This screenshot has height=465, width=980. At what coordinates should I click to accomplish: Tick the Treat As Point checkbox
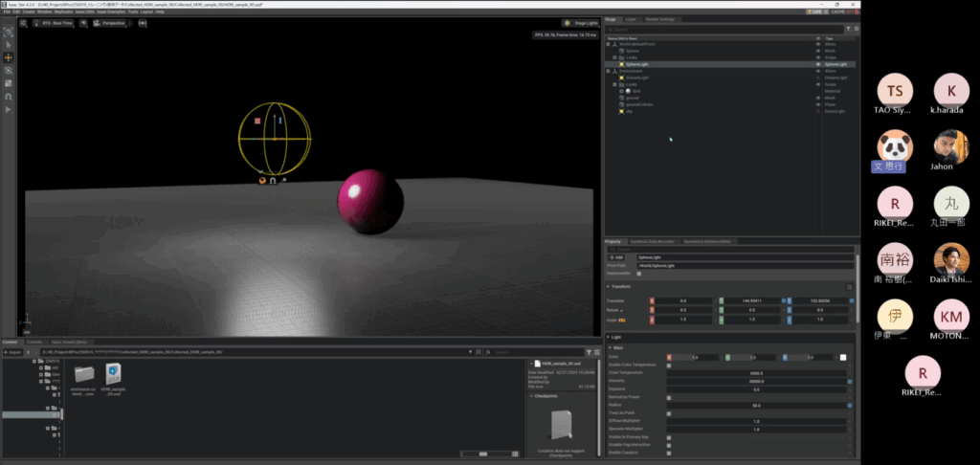tap(668, 412)
